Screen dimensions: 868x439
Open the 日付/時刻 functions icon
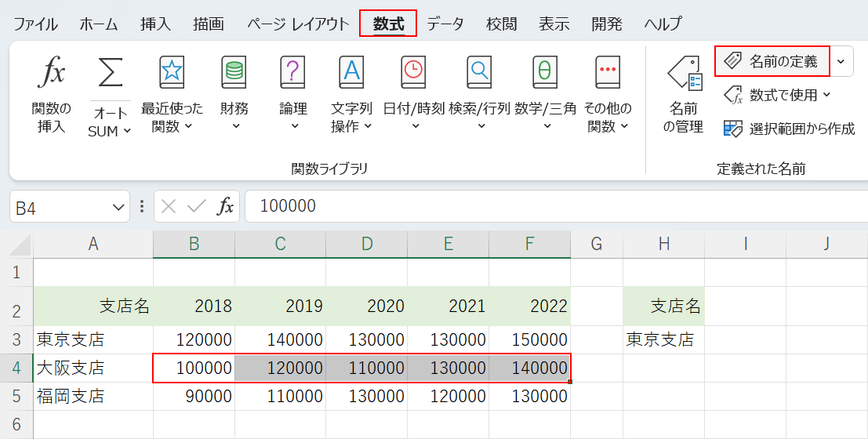click(x=413, y=74)
